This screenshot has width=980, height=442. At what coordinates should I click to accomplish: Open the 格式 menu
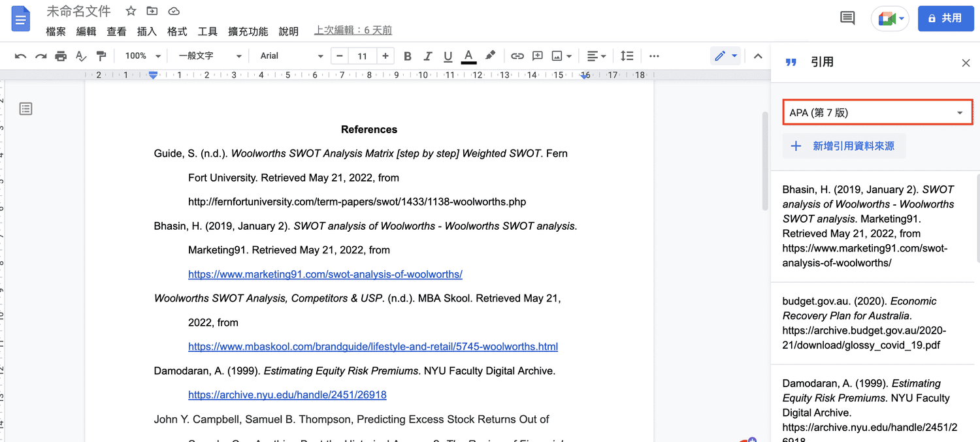177,31
